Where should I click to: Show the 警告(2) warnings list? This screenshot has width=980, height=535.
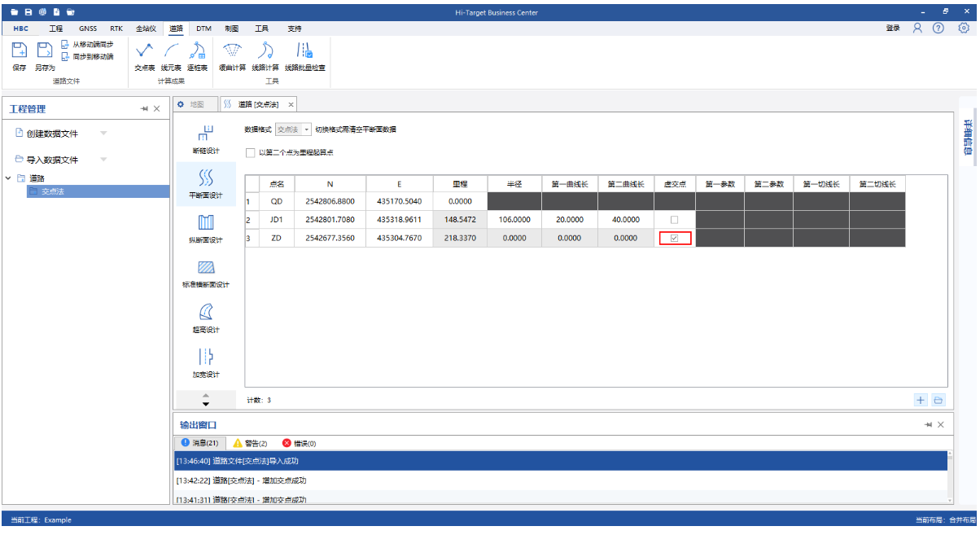(x=251, y=443)
